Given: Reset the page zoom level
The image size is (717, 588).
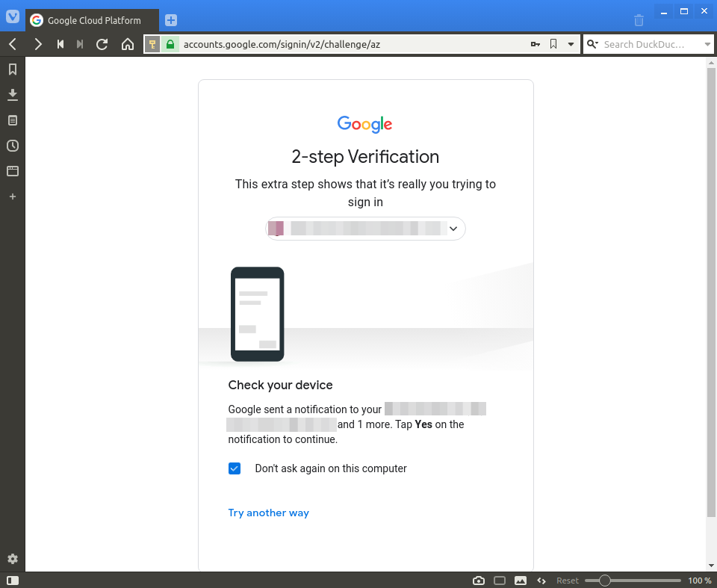Looking at the screenshot, I should [x=568, y=581].
